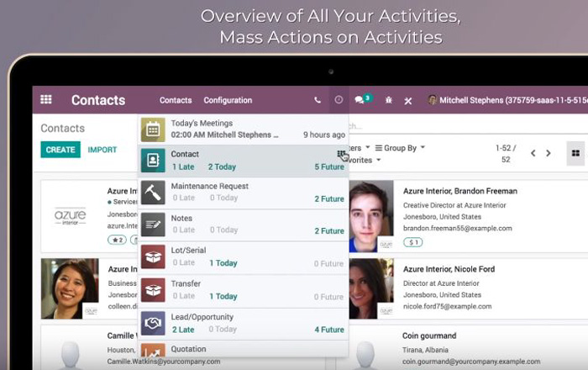588x370 pixels.
Task: Click the search input field
Action: [x=468, y=126]
